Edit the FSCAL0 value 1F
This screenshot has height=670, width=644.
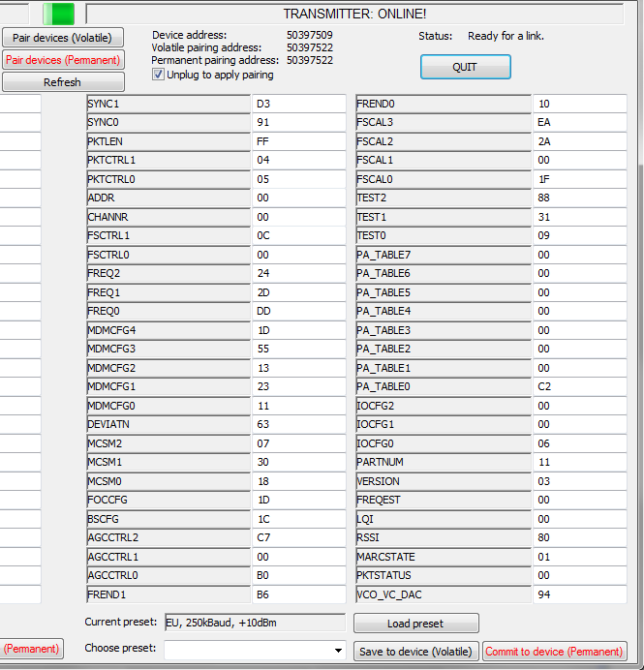coord(580,179)
